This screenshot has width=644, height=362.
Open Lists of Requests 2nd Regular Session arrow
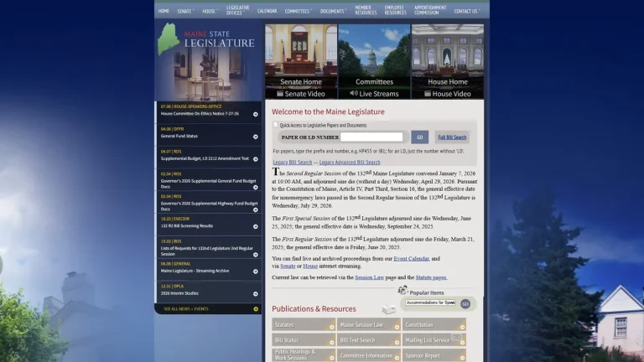tap(256, 255)
